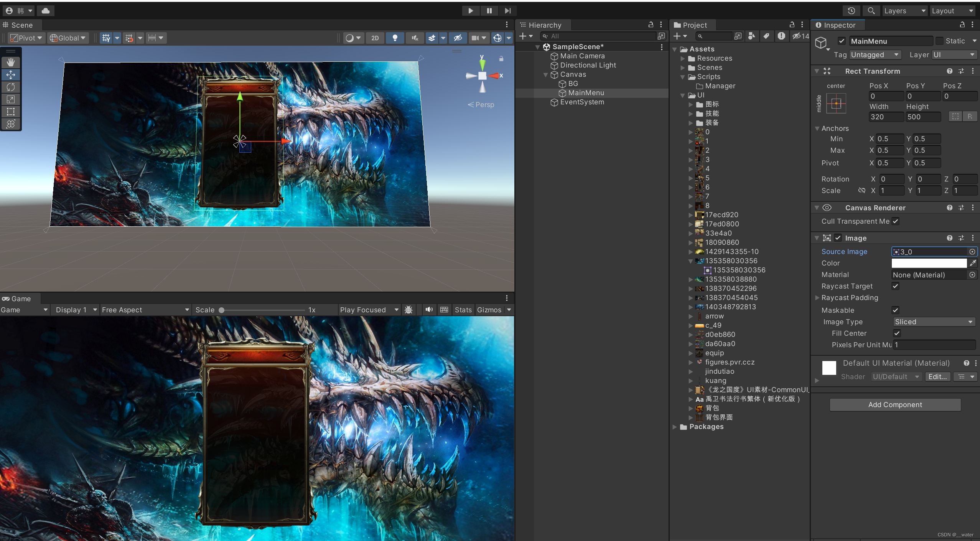Click the Image Color swatch
Image resolution: width=980 pixels, height=541 pixels.
(929, 263)
